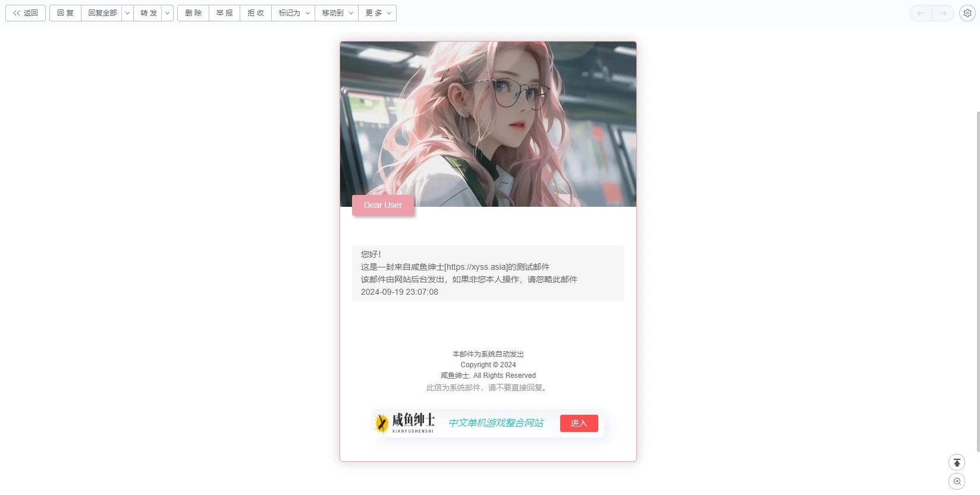Forward the email with 转发
The image size is (980, 495).
pyautogui.click(x=149, y=13)
